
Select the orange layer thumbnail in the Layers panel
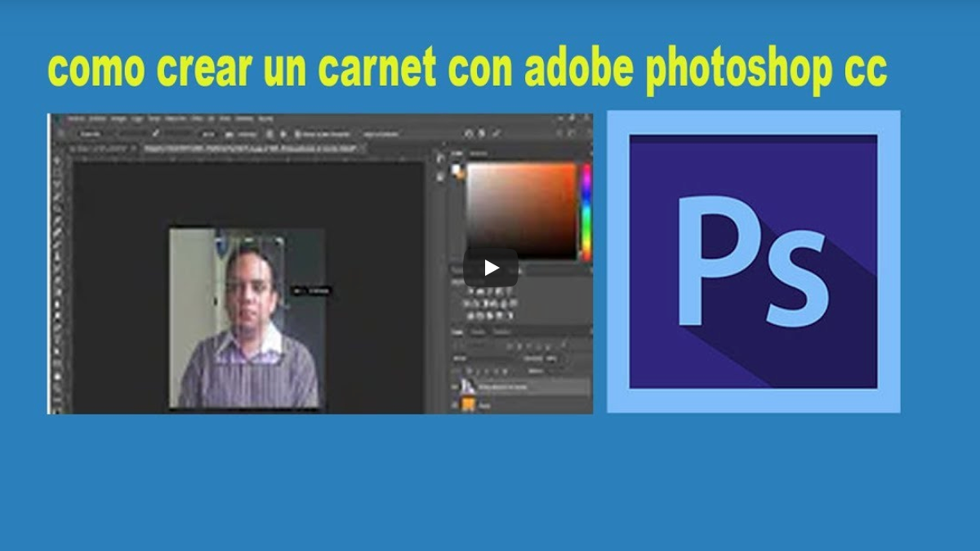click(470, 405)
